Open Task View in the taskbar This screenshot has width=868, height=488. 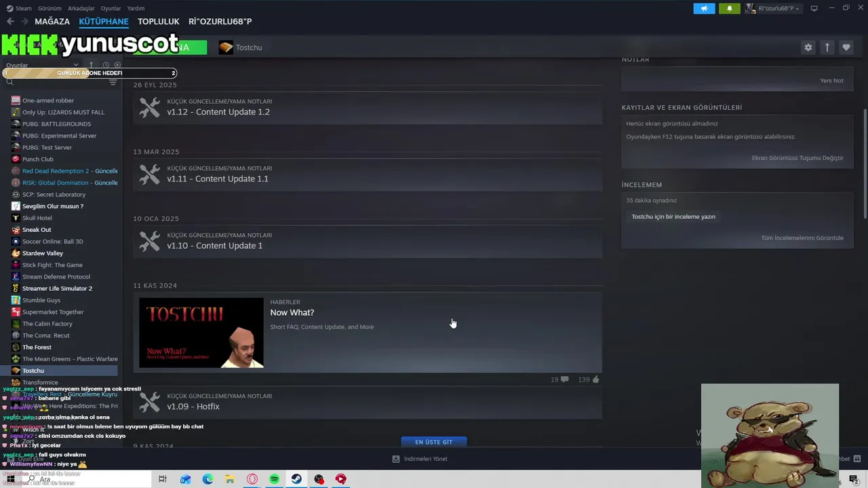click(163, 479)
